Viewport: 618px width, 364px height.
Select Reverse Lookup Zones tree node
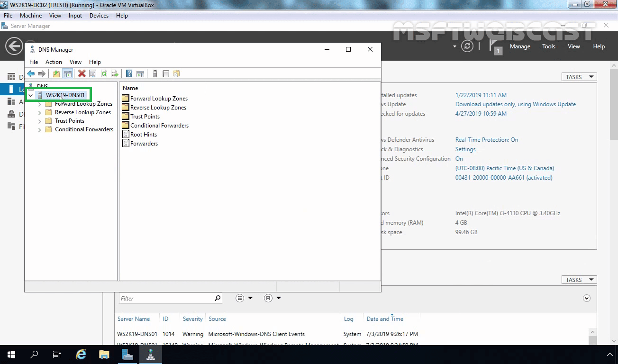[x=83, y=112]
